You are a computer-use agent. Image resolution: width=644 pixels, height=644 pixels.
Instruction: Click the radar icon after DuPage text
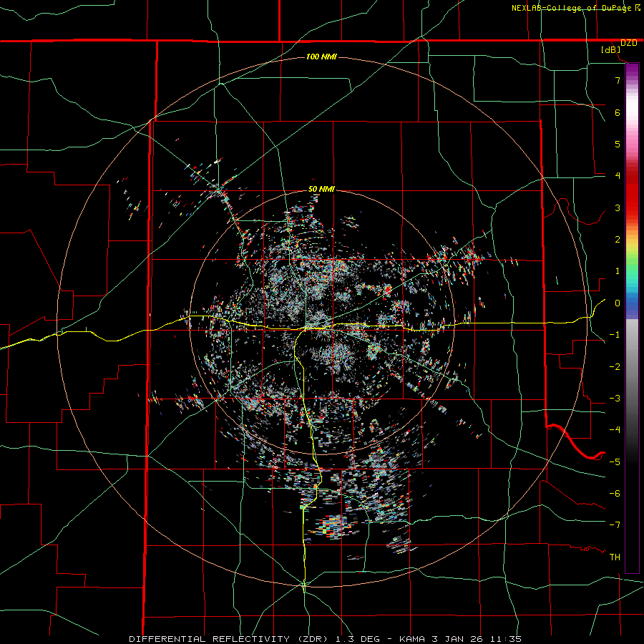pyautogui.click(x=638, y=8)
